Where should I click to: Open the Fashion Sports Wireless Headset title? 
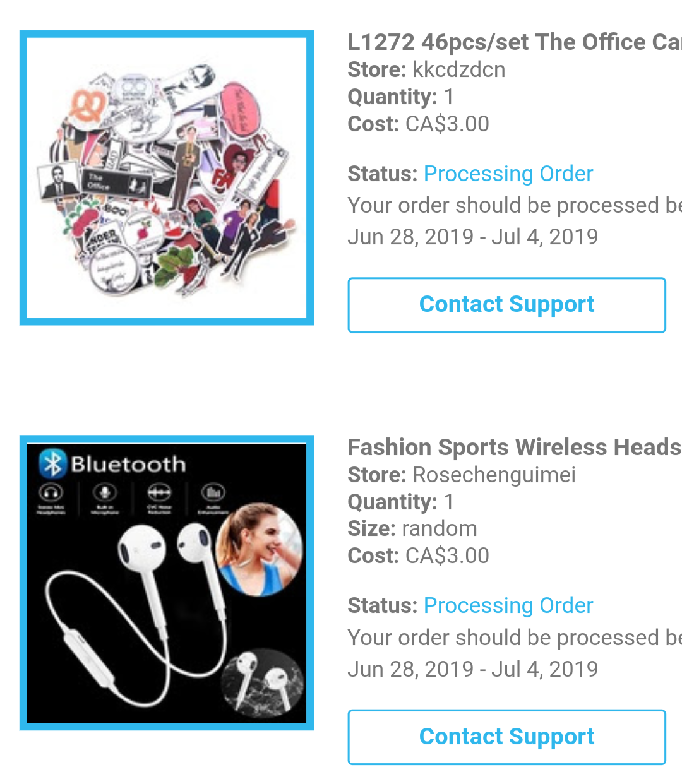[x=515, y=448]
